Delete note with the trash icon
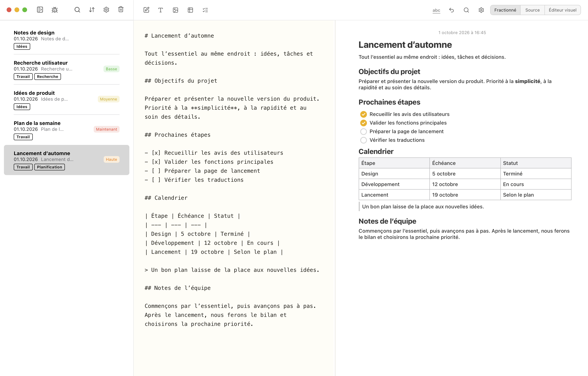The height and width of the screenshot is (376, 588). pyautogui.click(x=121, y=10)
